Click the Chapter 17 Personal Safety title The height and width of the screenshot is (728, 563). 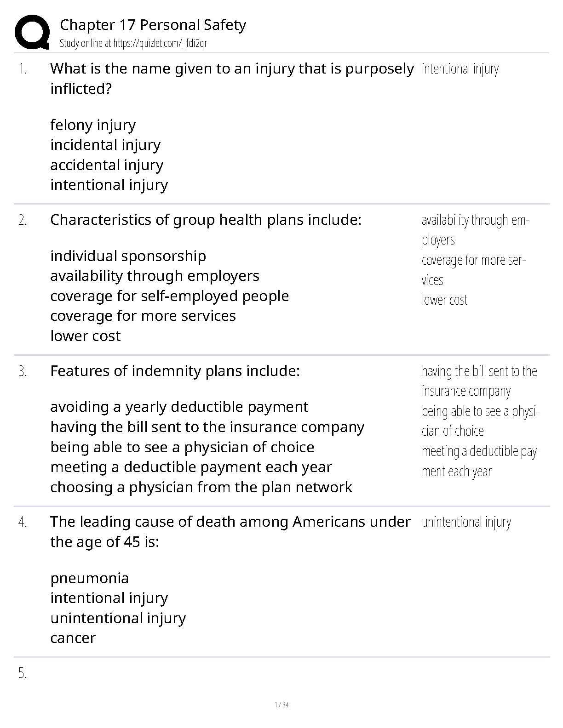[x=153, y=25]
